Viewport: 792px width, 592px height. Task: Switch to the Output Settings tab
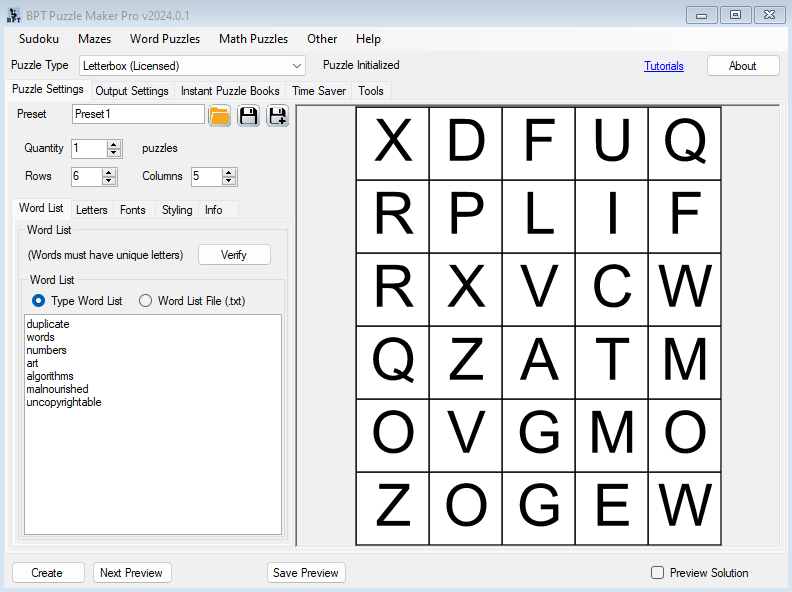(x=131, y=91)
